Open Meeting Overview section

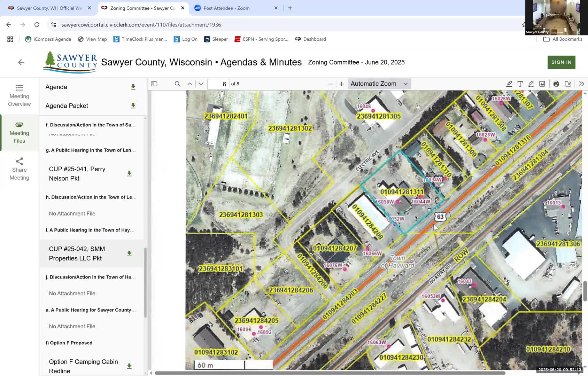(x=20, y=95)
